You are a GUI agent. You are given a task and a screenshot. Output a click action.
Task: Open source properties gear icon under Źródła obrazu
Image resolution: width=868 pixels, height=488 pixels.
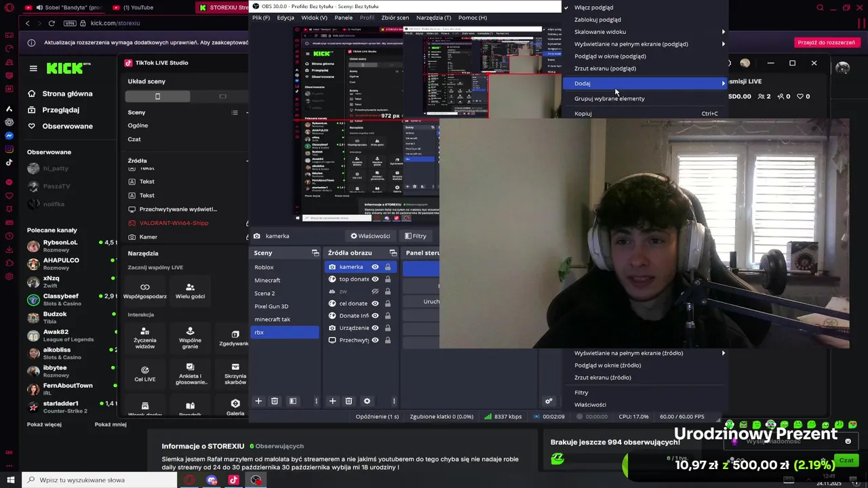pyautogui.click(x=367, y=401)
